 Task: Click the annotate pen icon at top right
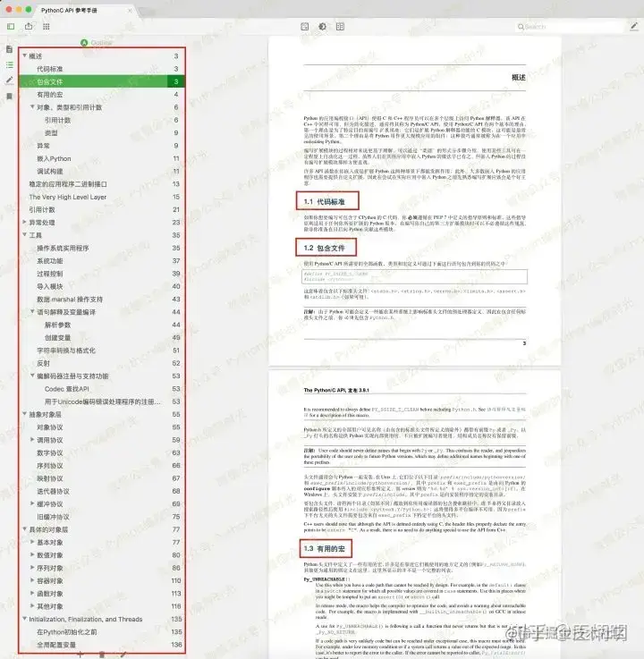click(634, 27)
